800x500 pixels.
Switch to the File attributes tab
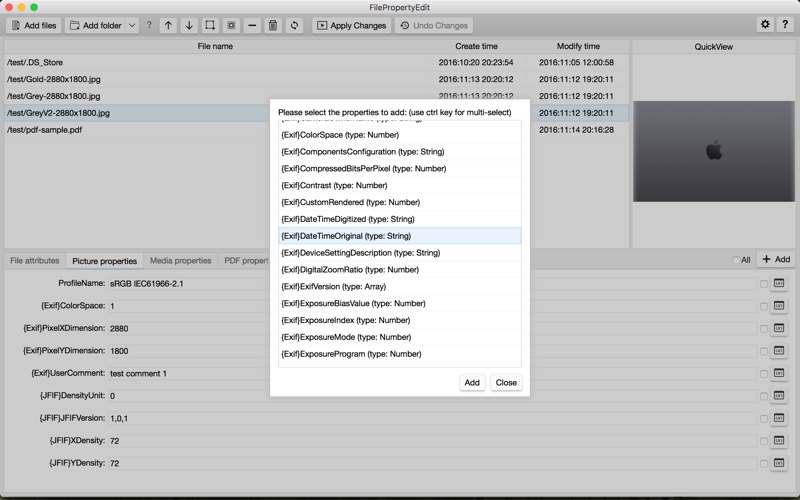point(35,261)
